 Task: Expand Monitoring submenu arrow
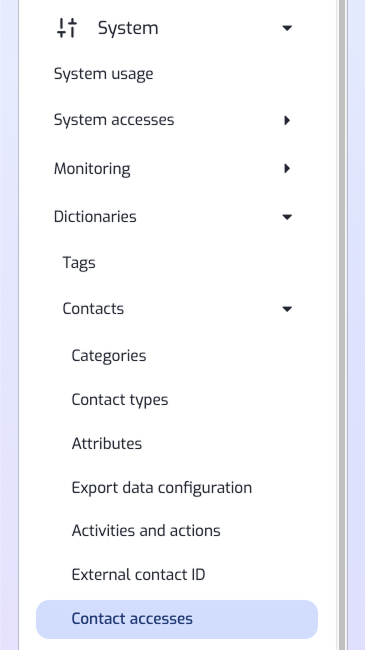[x=287, y=169]
